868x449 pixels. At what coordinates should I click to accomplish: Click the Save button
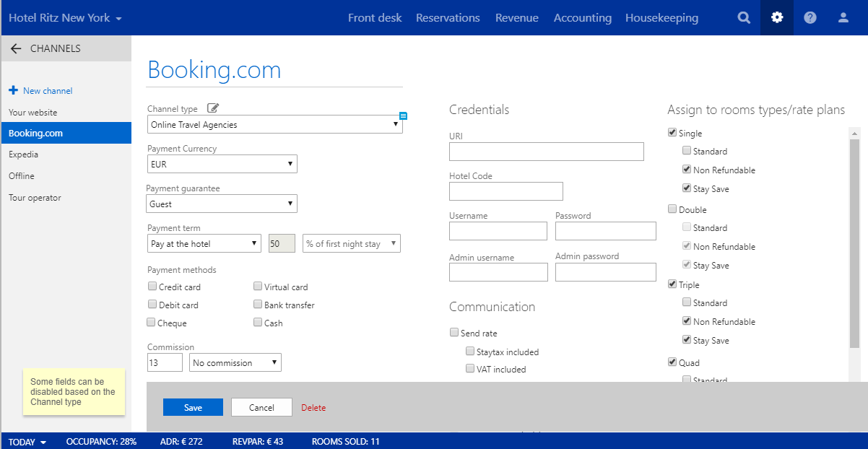click(x=193, y=407)
